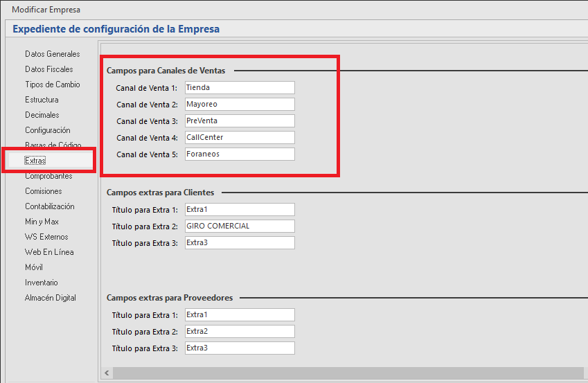
Task: Open Comprobantes section in sidebar
Action: [48, 176]
